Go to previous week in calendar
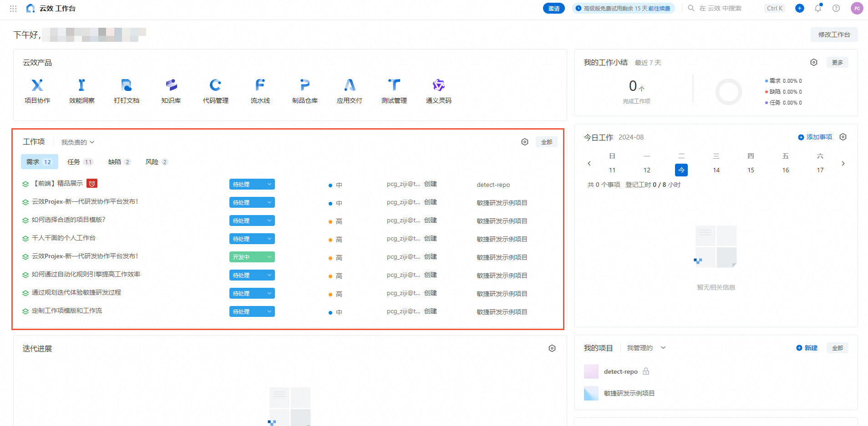 tap(589, 163)
